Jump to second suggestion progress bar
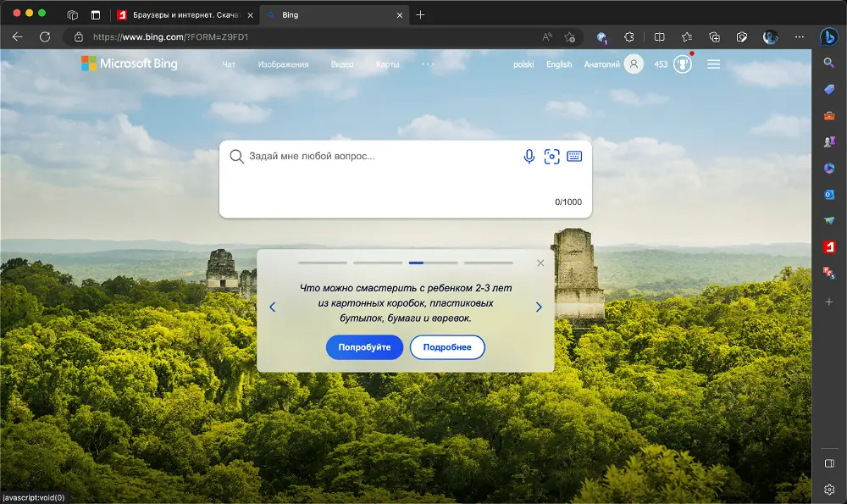Screen dimensions: 847x504 point(378,263)
